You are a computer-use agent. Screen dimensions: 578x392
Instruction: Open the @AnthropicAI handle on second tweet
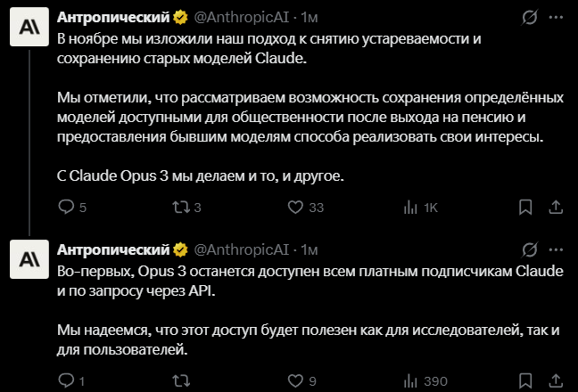[x=241, y=247]
